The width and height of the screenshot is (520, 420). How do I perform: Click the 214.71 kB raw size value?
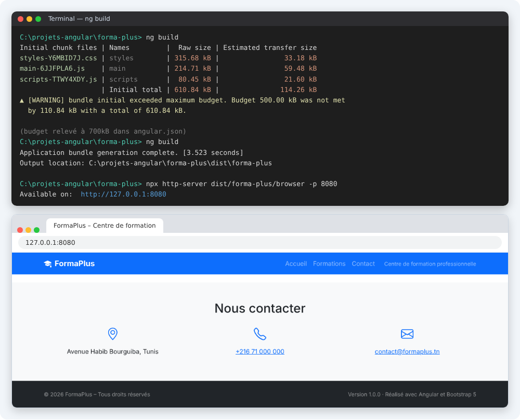point(193,69)
